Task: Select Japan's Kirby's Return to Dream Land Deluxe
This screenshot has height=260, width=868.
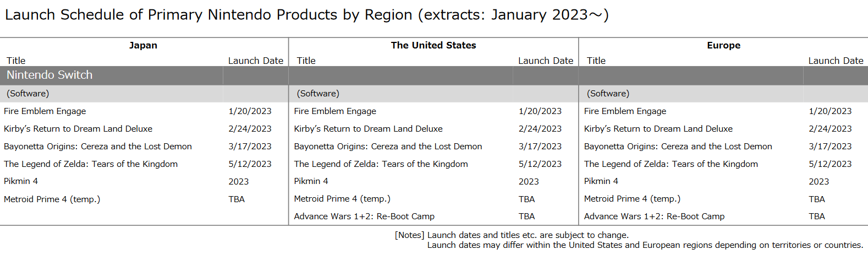Action: click(x=78, y=129)
